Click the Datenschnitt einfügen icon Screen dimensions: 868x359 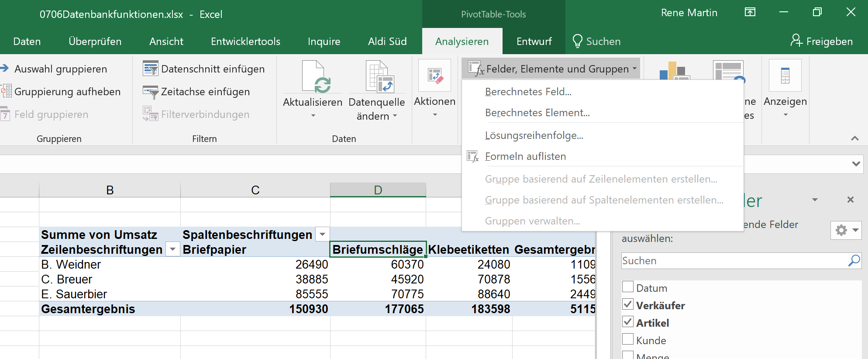(150, 69)
